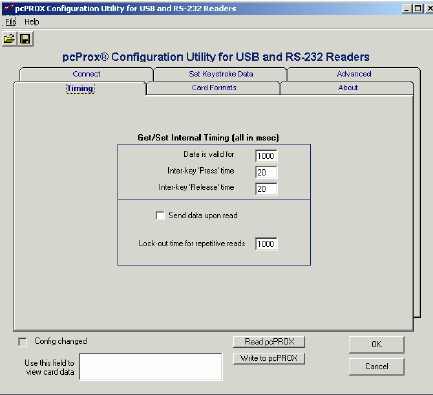
Task: Switch to the Connect tab
Action: click(86, 74)
